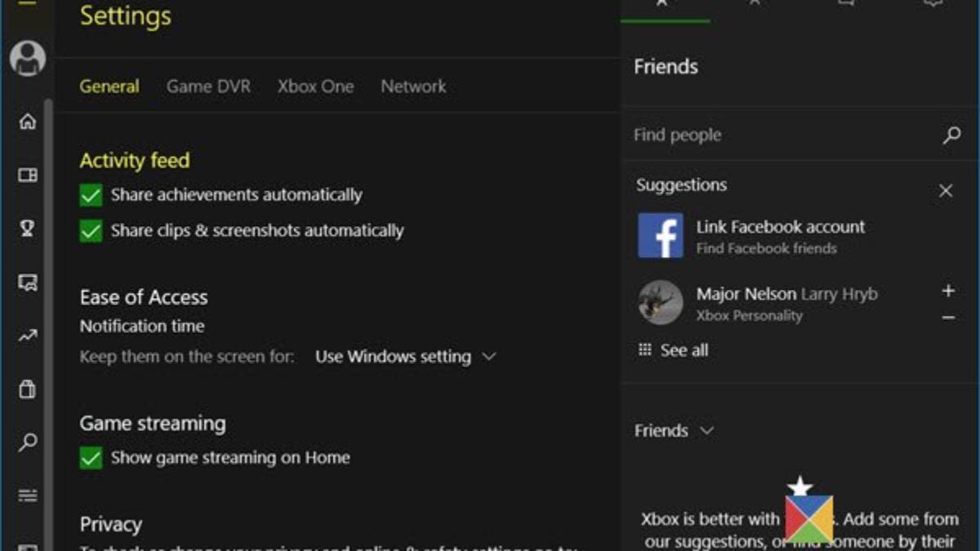The image size is (980, 551).
Task: Disable sharing achievements automatically
Action: tap(90, 195)
